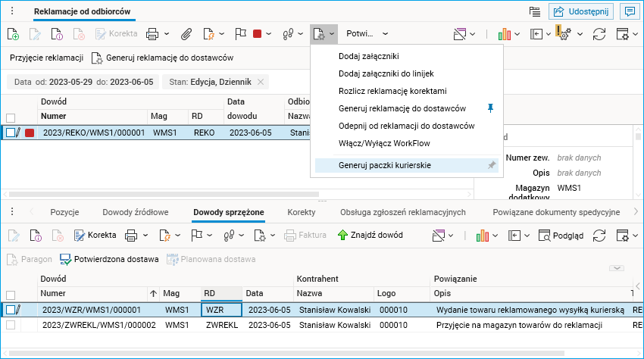This screenshot has height=359, width=644.
Task: Click Potwierdzona dostawa button
Action: pyautogui.click(x=109, y=259)
